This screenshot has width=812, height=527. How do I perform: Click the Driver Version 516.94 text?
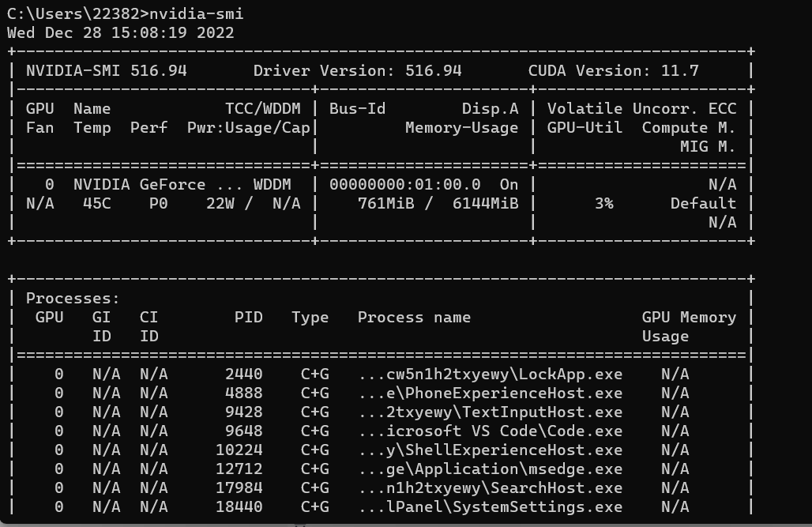pyautogui.click(x=357, y=71)
